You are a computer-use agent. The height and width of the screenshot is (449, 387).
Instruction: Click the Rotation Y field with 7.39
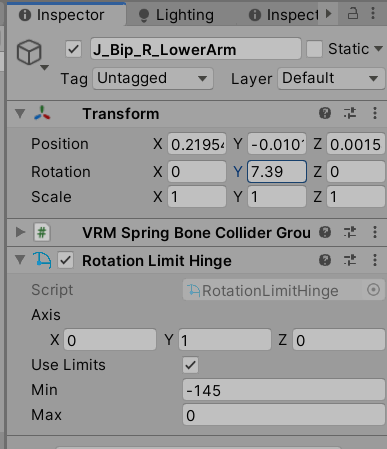277,171
